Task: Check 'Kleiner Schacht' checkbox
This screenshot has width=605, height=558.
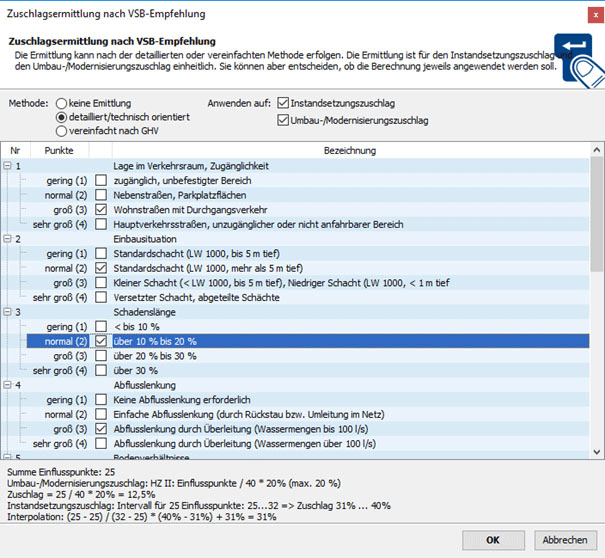Action: coord(101,282)
